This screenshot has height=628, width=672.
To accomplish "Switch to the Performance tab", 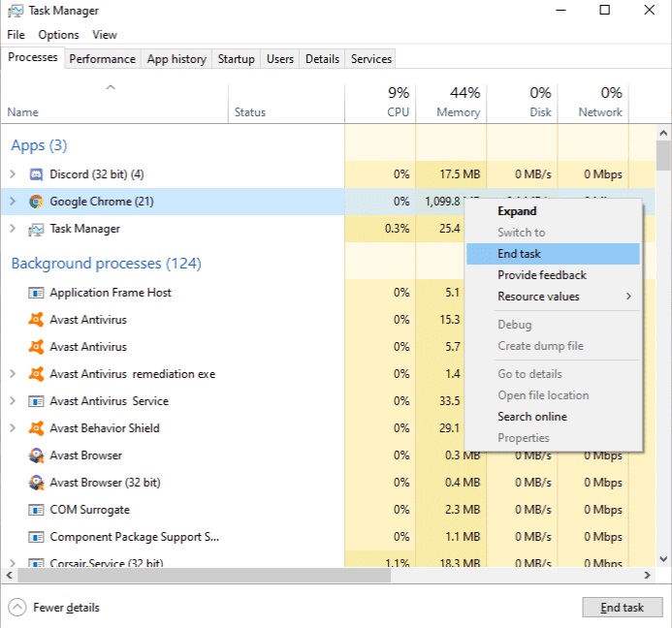I will 103,59.
